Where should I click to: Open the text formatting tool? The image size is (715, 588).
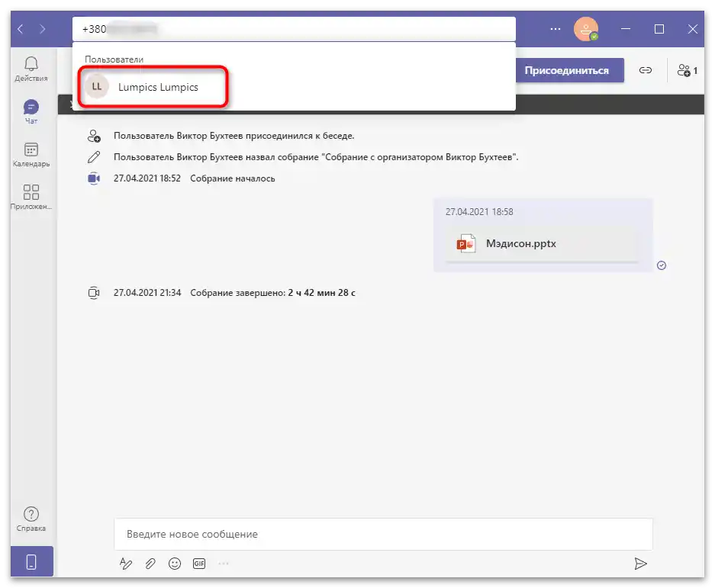pos(126,564)
